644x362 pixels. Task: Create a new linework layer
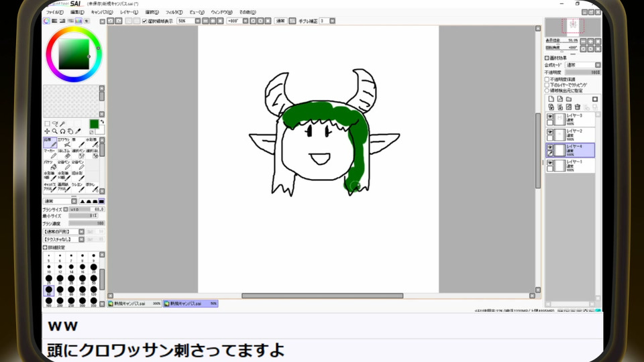click(x=559, y=99)
